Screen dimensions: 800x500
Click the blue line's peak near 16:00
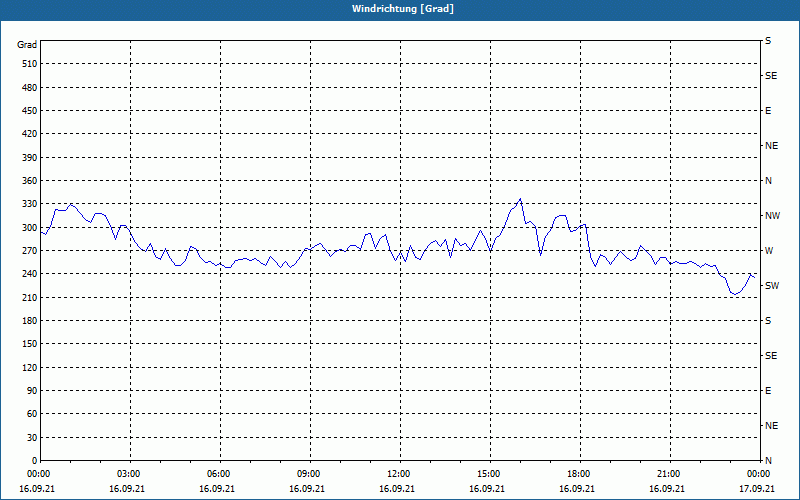click(520, 199)
